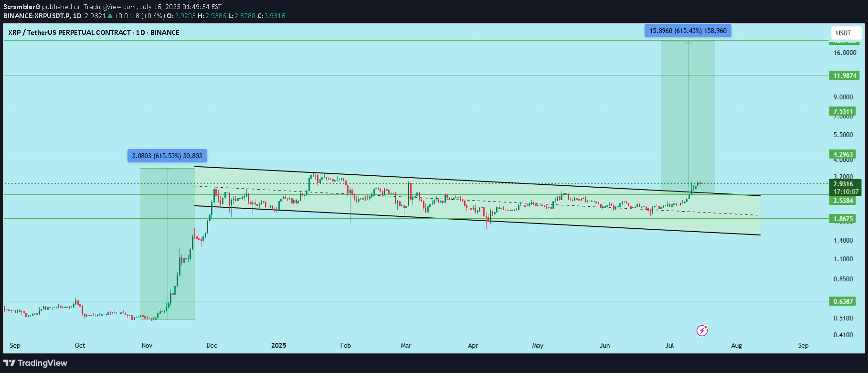The height and width of the screenshot is (373, 868).
Task: Click the lightning bolt event icon
Action: pos(702,330)
